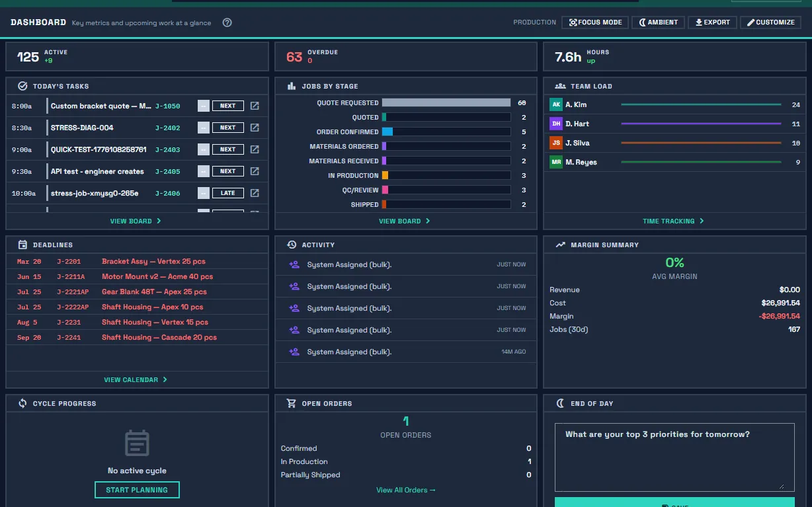Screen dimensions: 812x507
Task: Click the In Production stage bar
Action: (x=446, y=175)
